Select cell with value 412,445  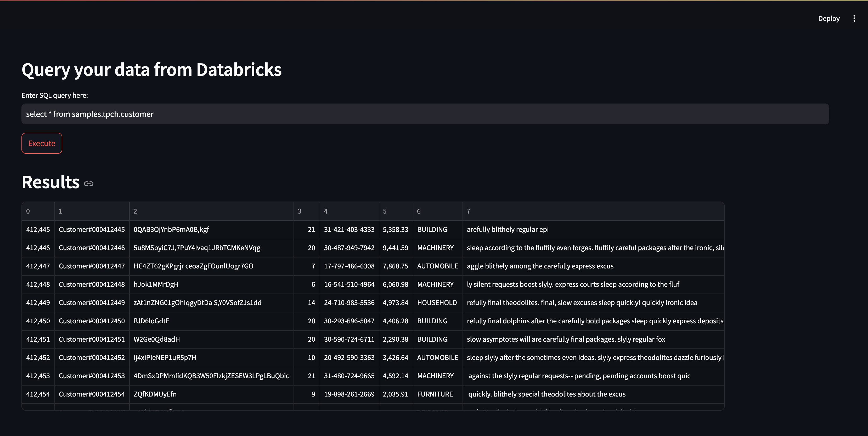pos(38,230)
